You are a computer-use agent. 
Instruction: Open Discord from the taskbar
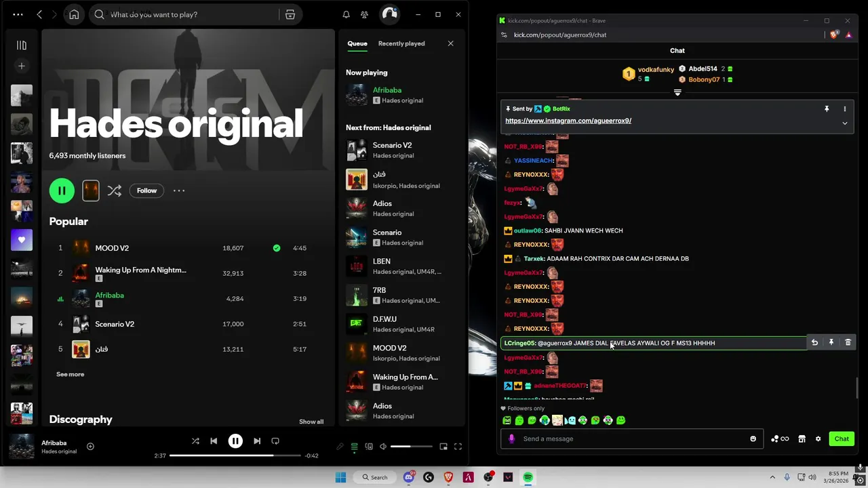(409, 477)
